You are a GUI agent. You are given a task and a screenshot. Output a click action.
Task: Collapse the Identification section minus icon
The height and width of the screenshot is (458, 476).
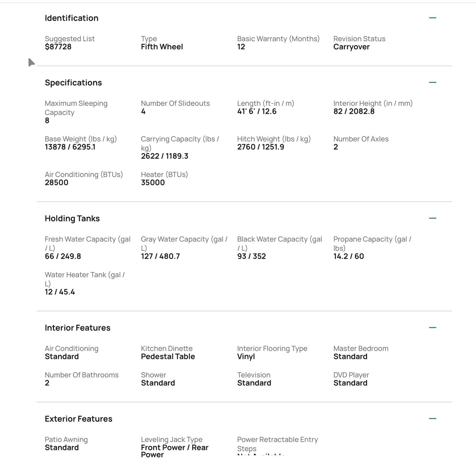click(432, 18)
